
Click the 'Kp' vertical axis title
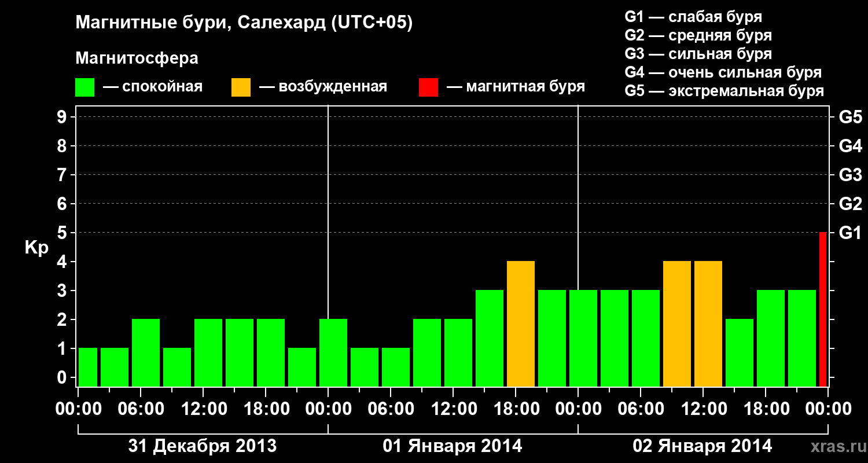[x=36, y=248]
